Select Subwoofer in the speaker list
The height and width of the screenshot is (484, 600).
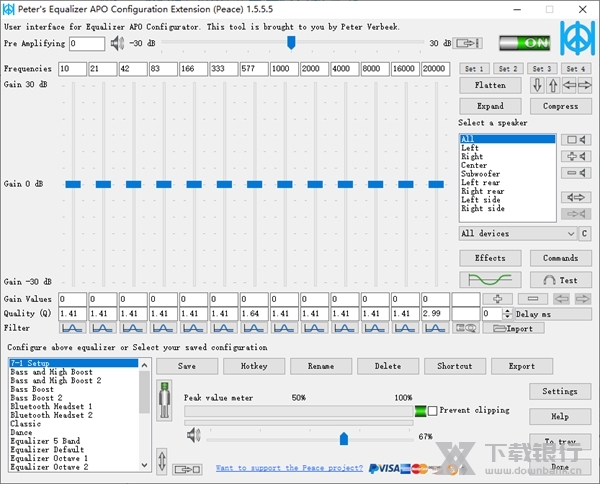(483, 174)
